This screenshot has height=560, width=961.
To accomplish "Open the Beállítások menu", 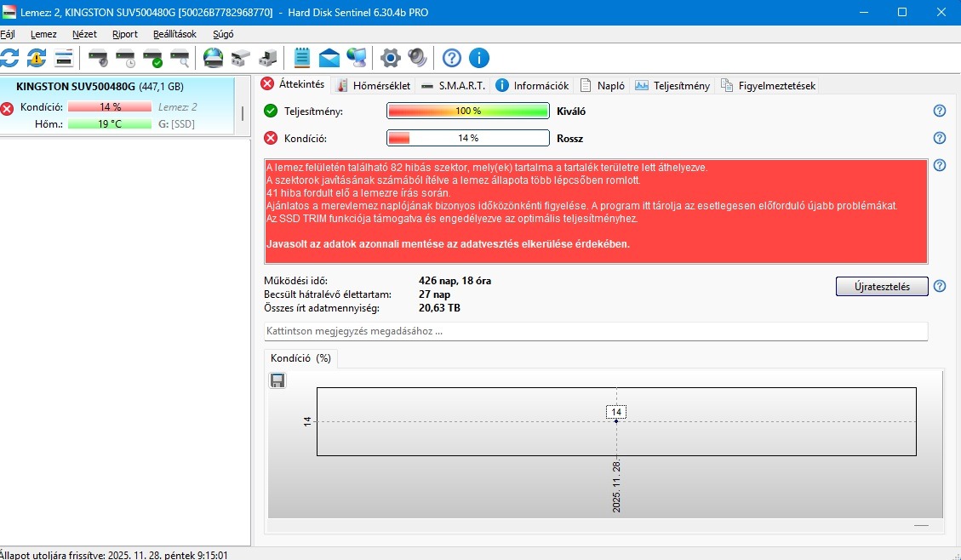I will pyautogui.click(x=174, y=34).
